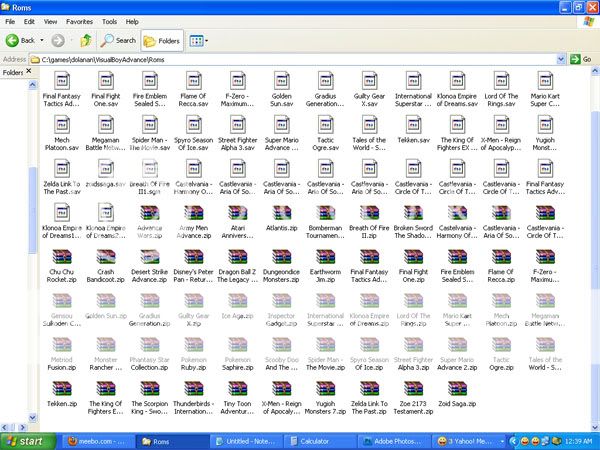Toggle the Folders pane button
The image size is (600, 450).
[x=161, y=41]
